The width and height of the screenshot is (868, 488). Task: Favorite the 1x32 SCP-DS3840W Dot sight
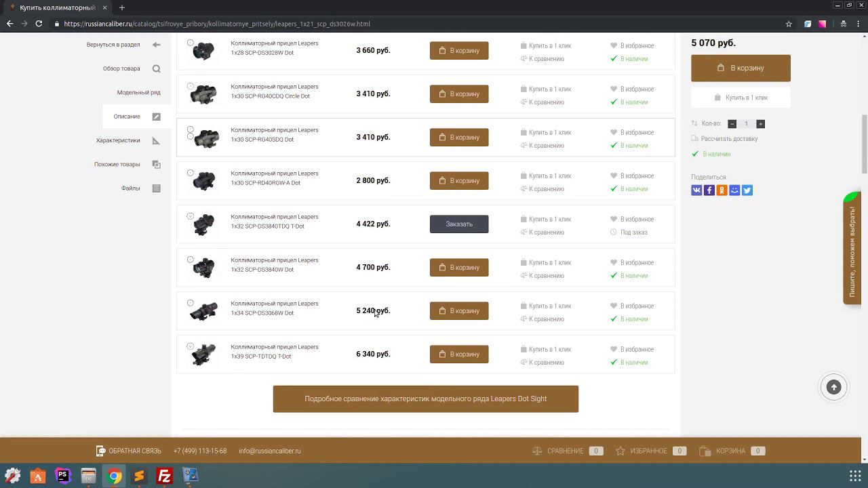[632, 262]
